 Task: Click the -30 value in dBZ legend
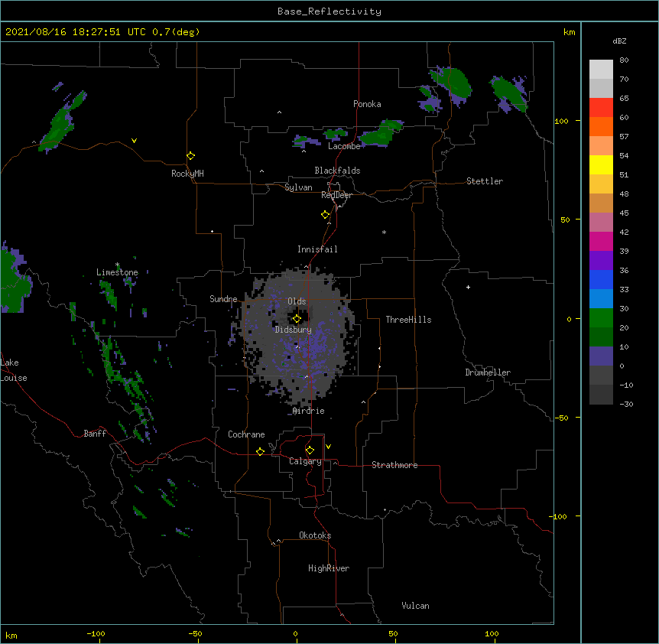626,404
